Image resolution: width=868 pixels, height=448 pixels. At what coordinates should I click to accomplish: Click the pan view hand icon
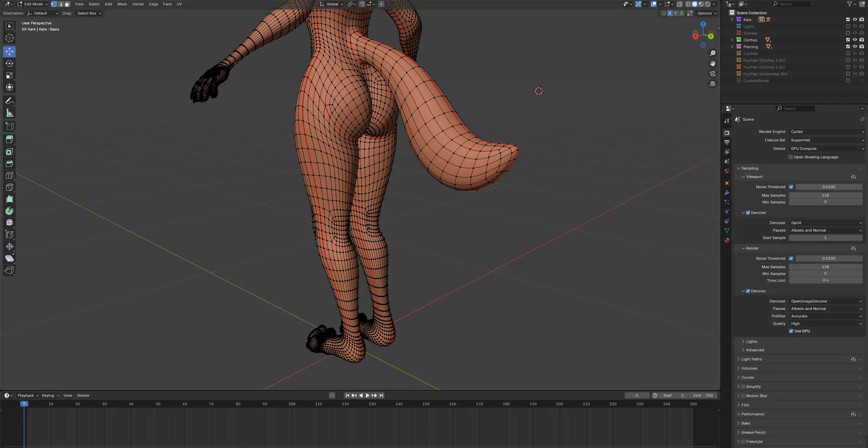tap(713, 63)
